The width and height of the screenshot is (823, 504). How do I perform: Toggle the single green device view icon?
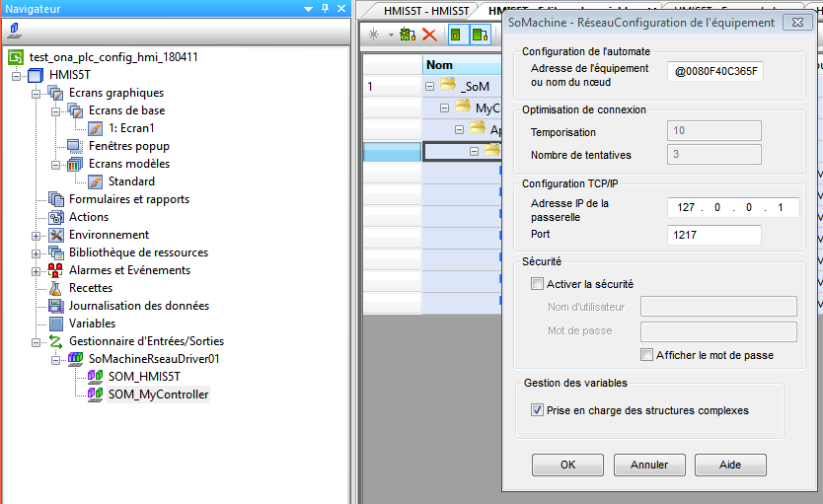(456, 36)
